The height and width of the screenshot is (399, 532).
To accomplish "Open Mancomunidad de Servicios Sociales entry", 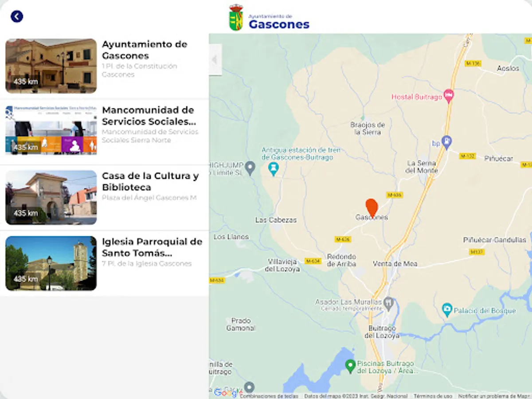I will [105, 132].
